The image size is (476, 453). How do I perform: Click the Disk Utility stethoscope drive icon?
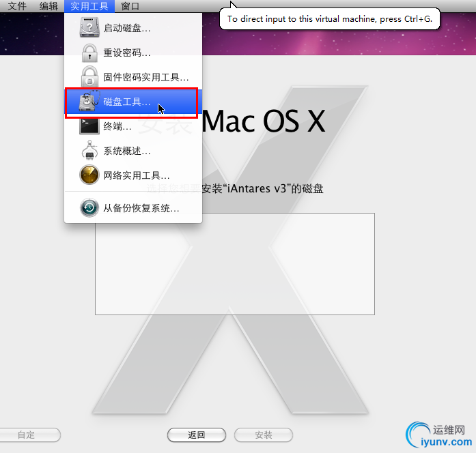coord(89,100)
